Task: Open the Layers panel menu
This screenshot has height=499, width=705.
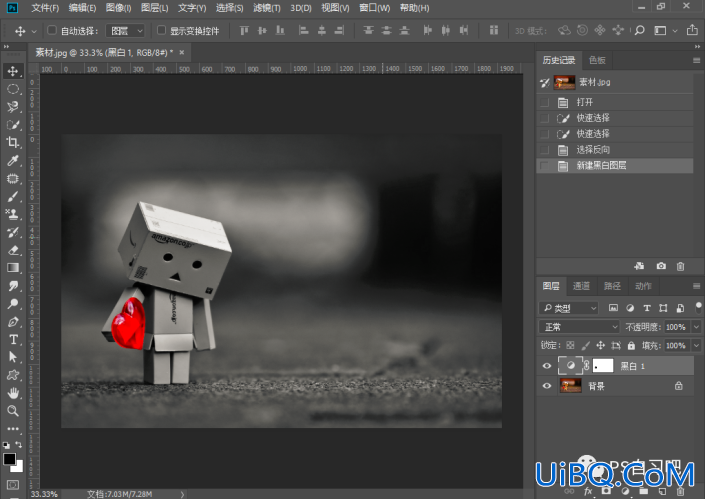Action: click(696, 286)
